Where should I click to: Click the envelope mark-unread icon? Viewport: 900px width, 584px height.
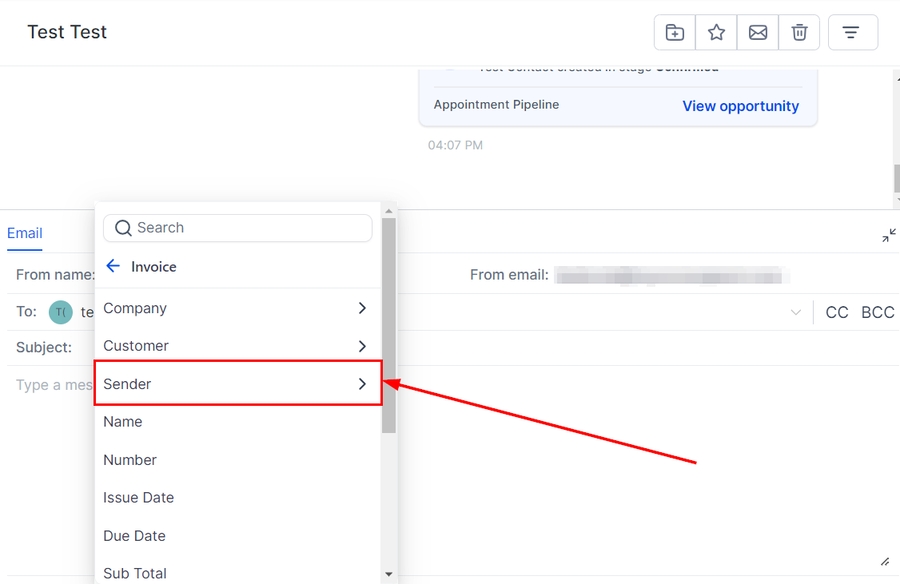click(x=758, y=33)
